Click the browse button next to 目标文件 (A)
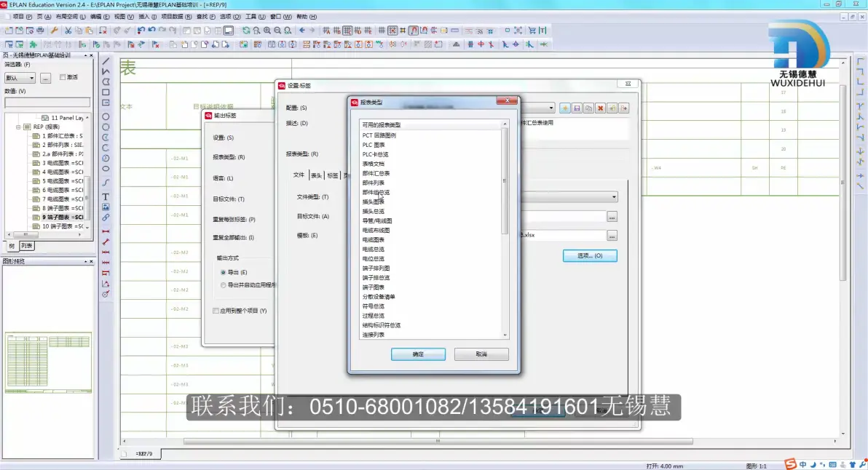 tap(612, 218)
